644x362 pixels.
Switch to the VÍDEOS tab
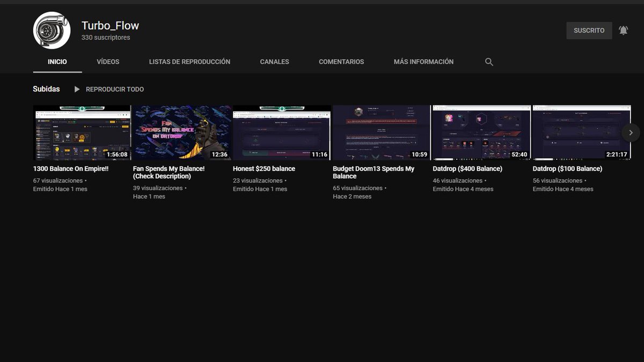click(108, 62)
